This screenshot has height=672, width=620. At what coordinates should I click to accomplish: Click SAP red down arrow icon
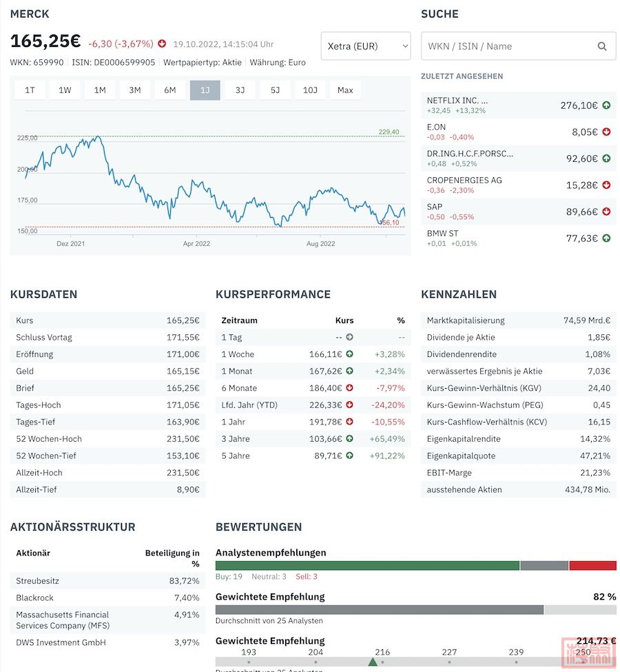[x=606, y=212]
